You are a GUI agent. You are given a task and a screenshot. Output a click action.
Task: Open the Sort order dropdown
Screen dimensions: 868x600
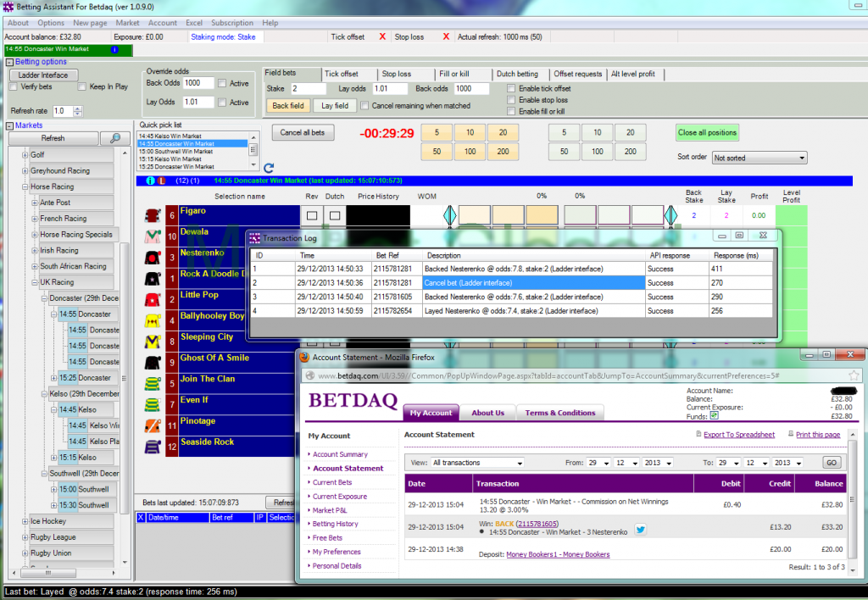pyautogui.click(x=759, y=158)
